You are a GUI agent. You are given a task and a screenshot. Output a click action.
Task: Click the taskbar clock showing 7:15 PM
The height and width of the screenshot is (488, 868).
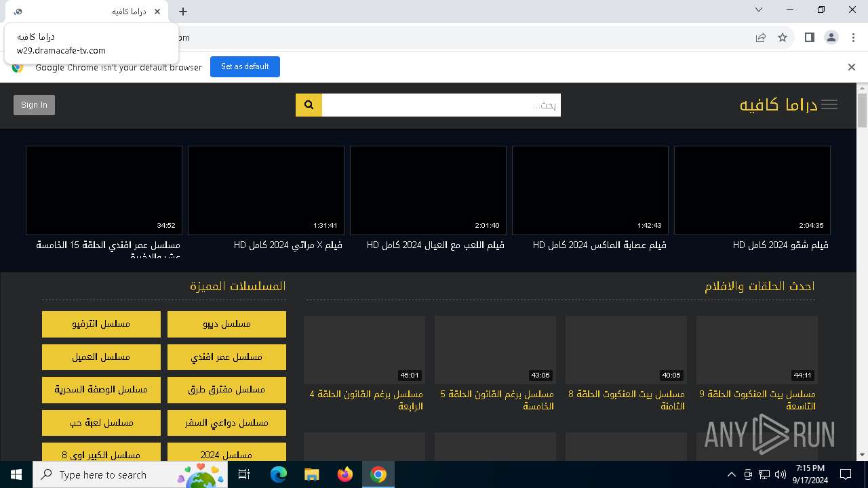pos(810,474)
